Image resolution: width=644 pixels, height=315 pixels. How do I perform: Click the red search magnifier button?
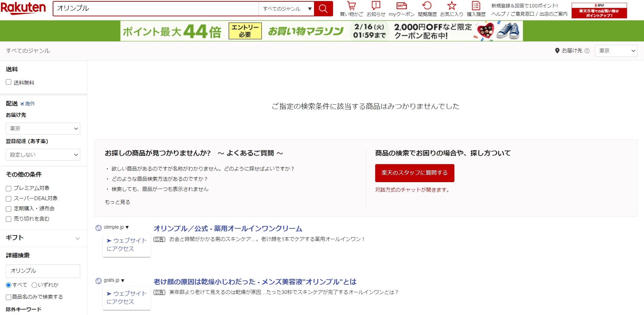tap(323, 8)
